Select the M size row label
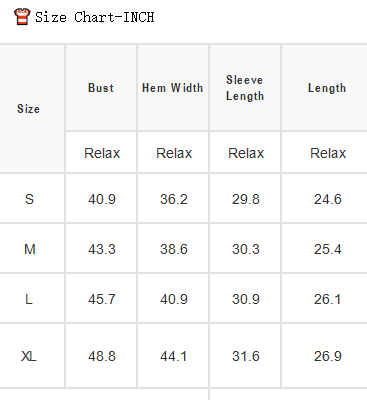 click(x=30, y=249)
